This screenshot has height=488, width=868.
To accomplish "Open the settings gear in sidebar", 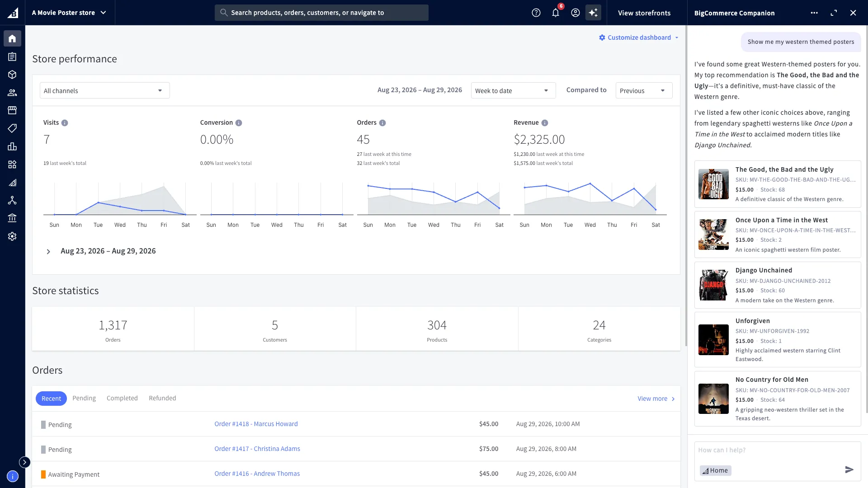I will click(12, 236).
